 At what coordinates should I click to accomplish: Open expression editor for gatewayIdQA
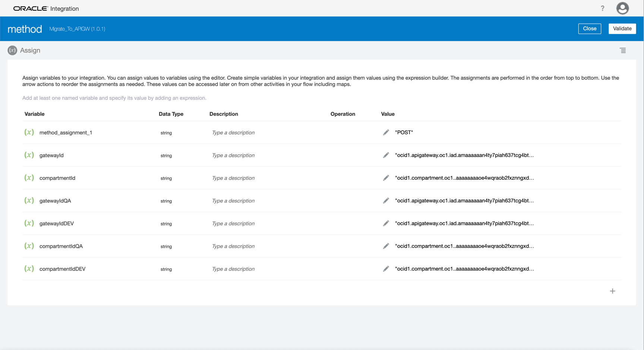point(386,201)
